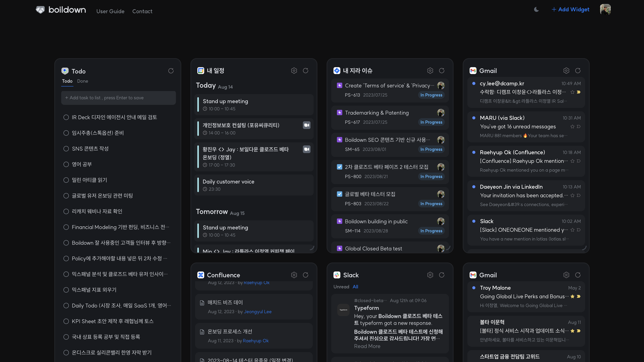Open the Stand up meeting event for today
This screenshot has width=644, height=362.
[254, 105]
